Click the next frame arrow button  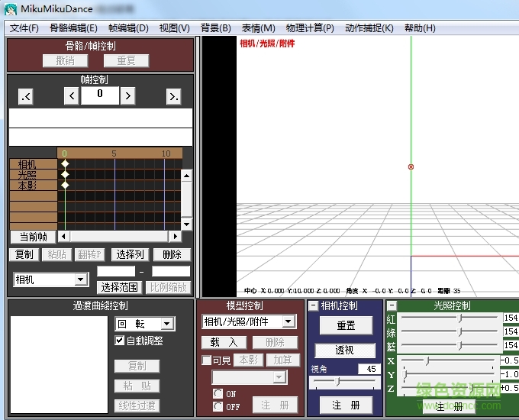[128, 95]
